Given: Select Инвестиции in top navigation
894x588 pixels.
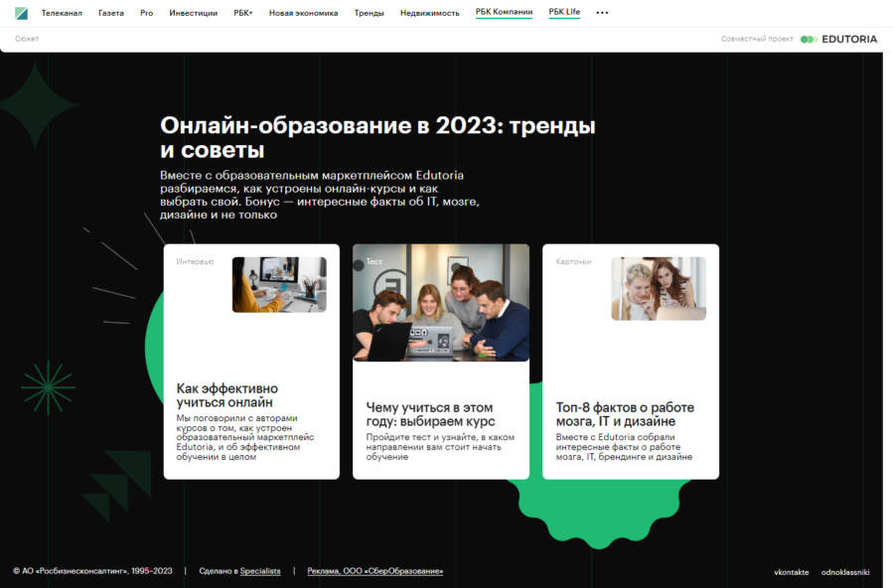Looking at the screenshot, I should pos(193,13).
